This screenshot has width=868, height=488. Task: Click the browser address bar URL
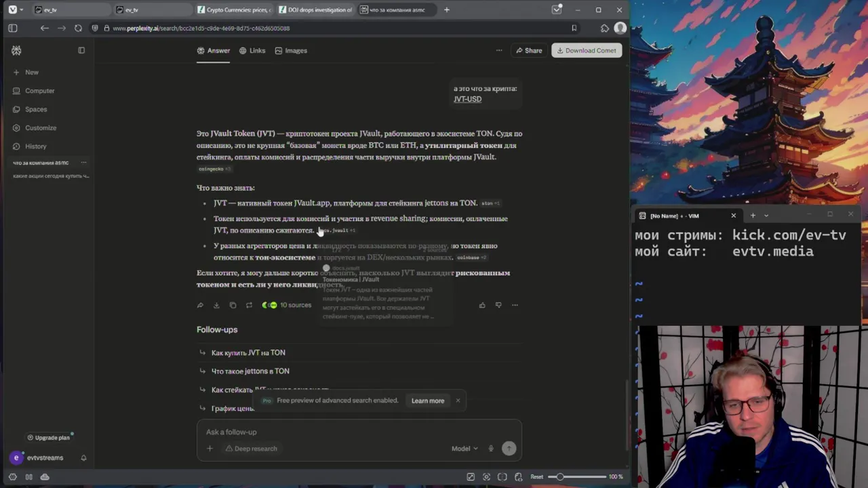[201, 28]
